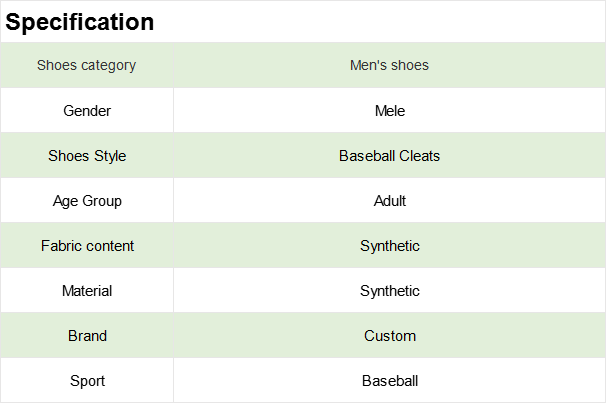The width and height of the screenshot is (606, 403).
Task: Click the Custom value in Brand row
Action: pyautogui.click(x=389, y=336)
